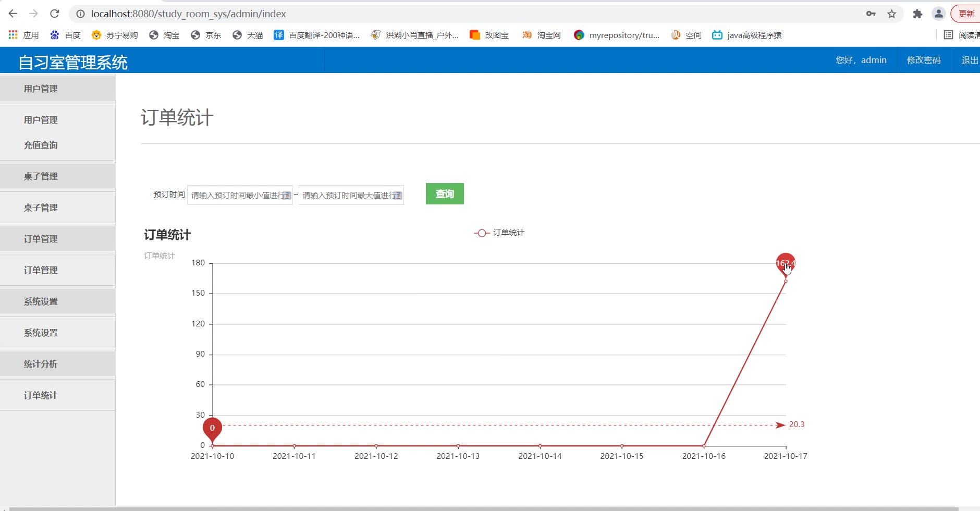View site information icon beside the URL

pyautogui.click(x=80, y=14)
